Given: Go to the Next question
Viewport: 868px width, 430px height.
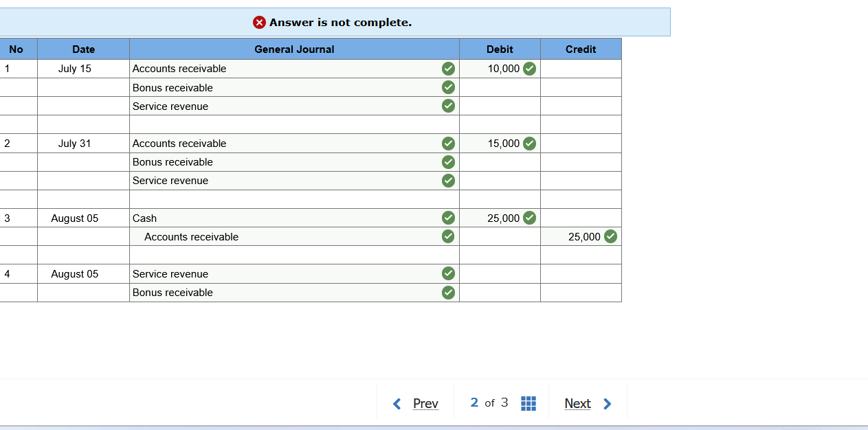Looking at the screenshot, I should [577, 403].
